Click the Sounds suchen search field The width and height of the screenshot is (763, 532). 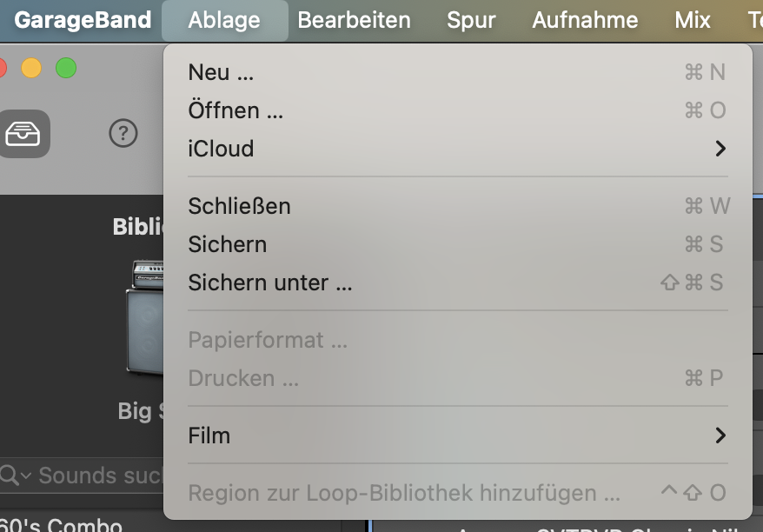(82, 475)
